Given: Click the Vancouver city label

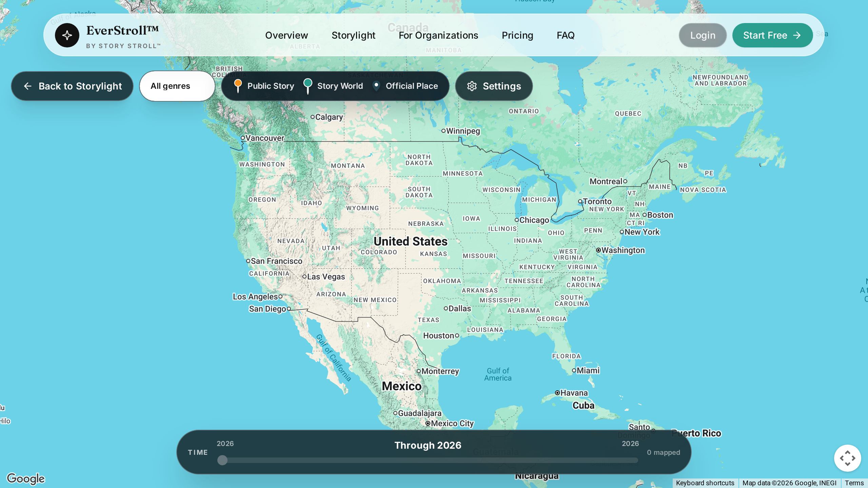Looking at the screenshot, I should (264, 138).
